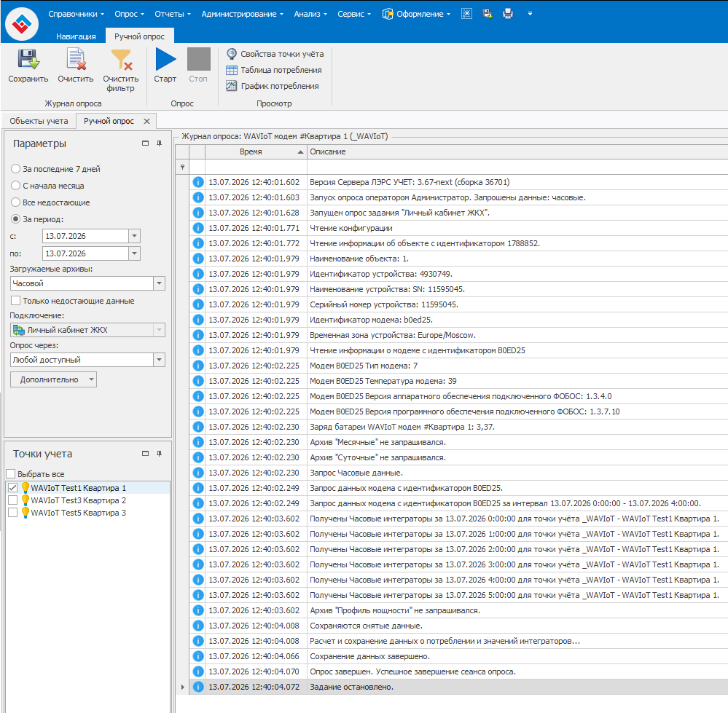This screenshot has height=713, width=728.
Task: Select the Ручной опрос ribbon tab
Action: pyautogui.click(x=139, y=36)
